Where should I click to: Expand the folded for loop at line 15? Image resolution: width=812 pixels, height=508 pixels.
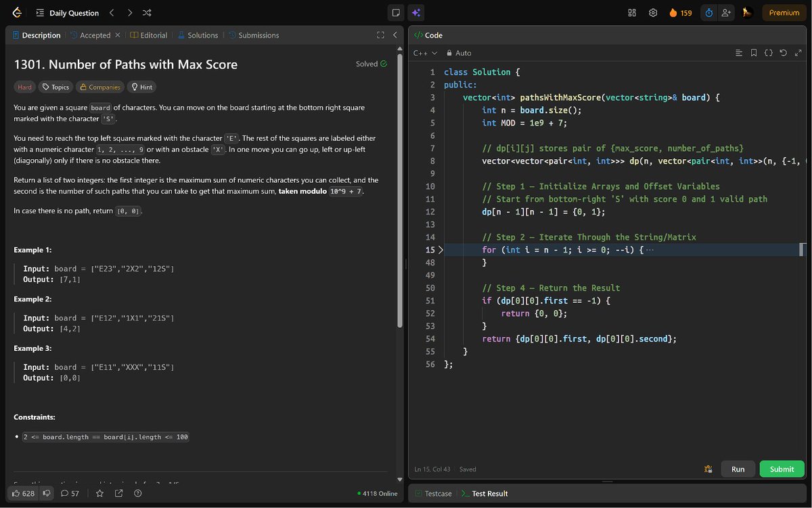coord(441,250)
